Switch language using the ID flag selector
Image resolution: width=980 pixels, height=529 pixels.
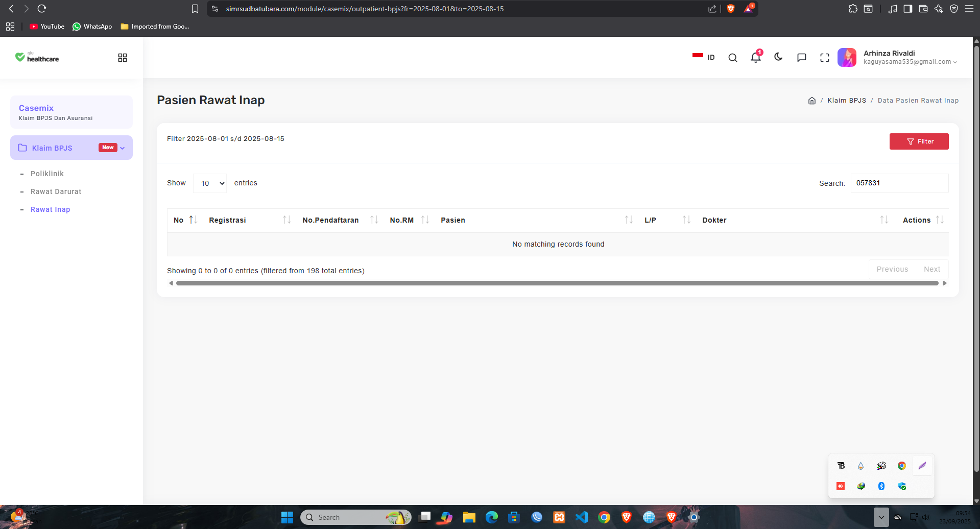pos(704,57)
